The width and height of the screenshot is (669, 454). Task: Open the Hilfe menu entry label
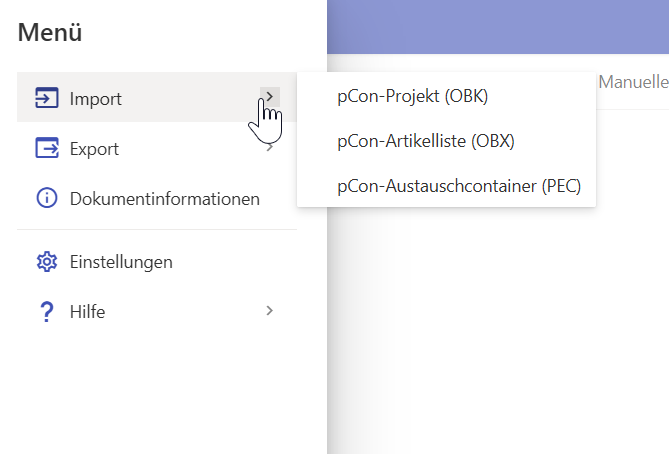tap(87, 311)
